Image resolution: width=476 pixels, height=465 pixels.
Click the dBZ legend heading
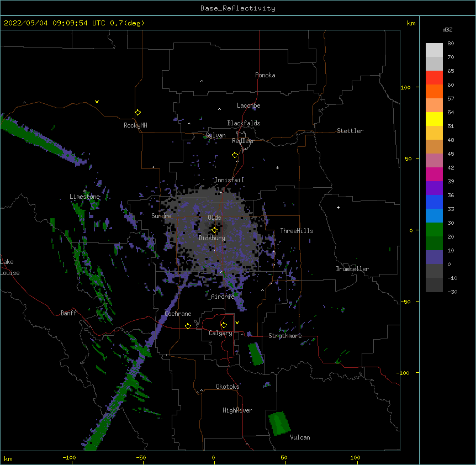tap(447, 30)
